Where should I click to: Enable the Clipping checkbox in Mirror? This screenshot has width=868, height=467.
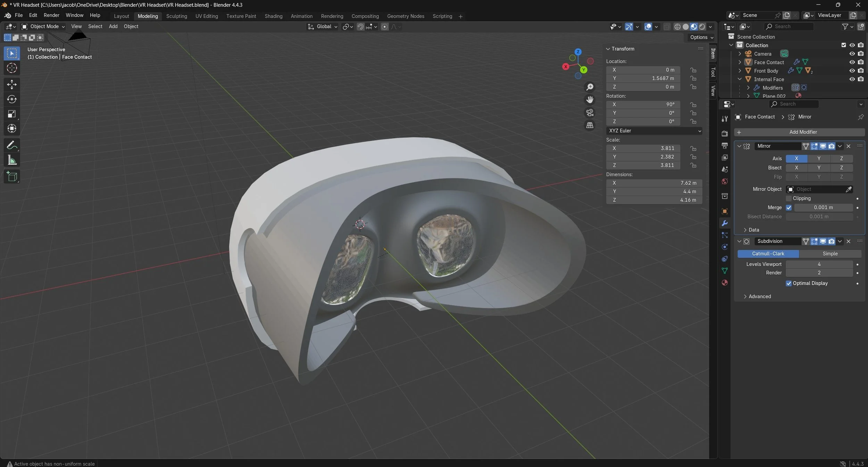(x=789, y=198)
